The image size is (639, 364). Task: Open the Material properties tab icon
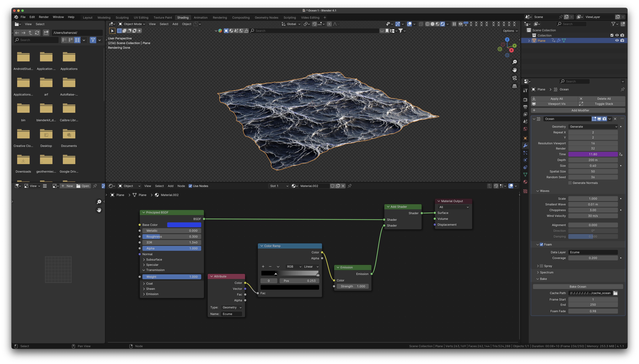[x=525, y=182]
